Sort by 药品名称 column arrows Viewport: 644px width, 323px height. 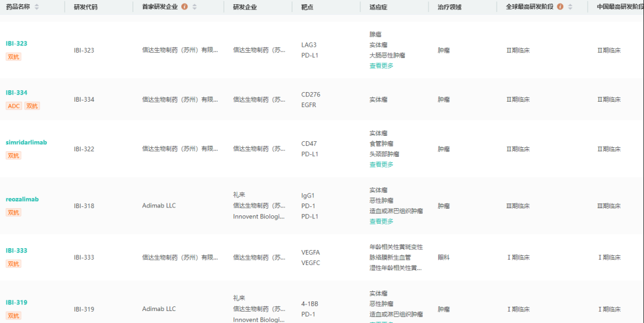(x=37, y=7)
